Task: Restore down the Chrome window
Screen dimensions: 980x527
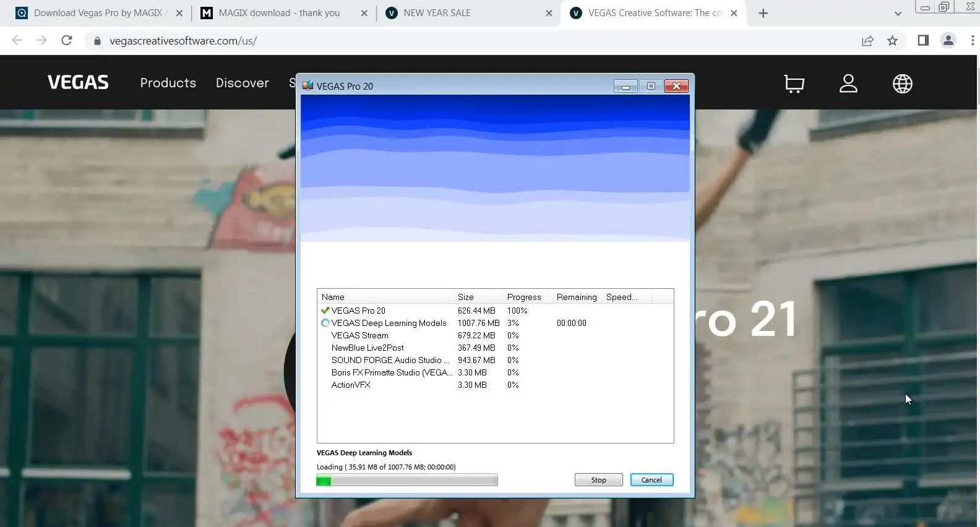Action: 943,7
